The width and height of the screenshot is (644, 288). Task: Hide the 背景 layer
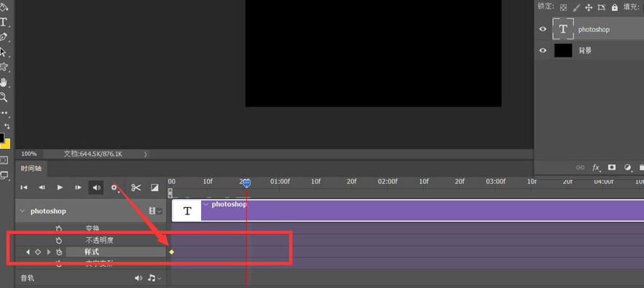(543, 50)
